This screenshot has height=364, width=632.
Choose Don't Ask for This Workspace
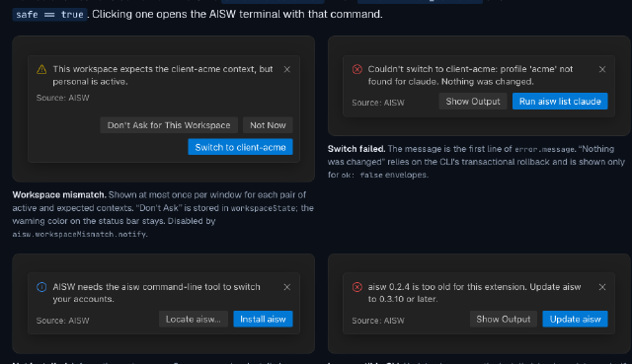pos(169,125)
